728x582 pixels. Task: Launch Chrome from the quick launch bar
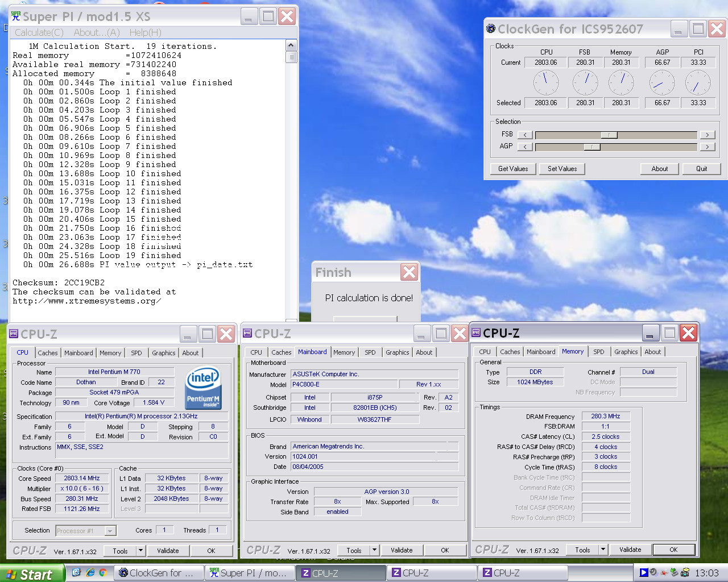(103, 572)
